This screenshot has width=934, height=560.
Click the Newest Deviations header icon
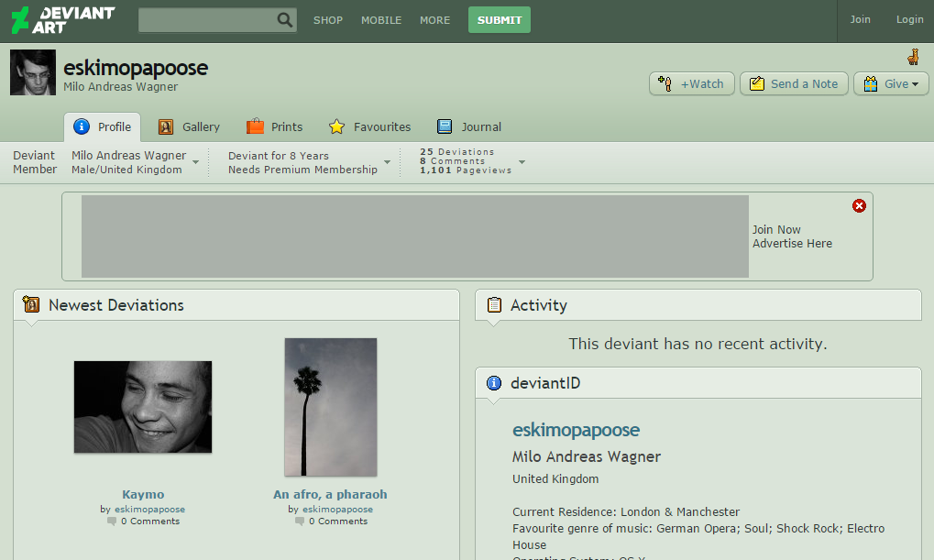pos(31,304)
